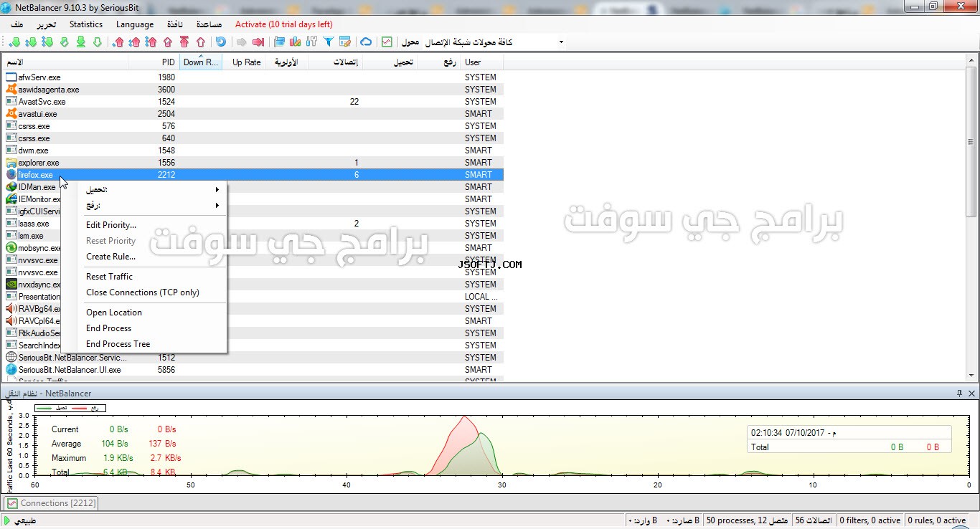Click the blue circular reset arrow toolbar icon
The height and width of the screenshot is (529, 980).
coord(220,42)
